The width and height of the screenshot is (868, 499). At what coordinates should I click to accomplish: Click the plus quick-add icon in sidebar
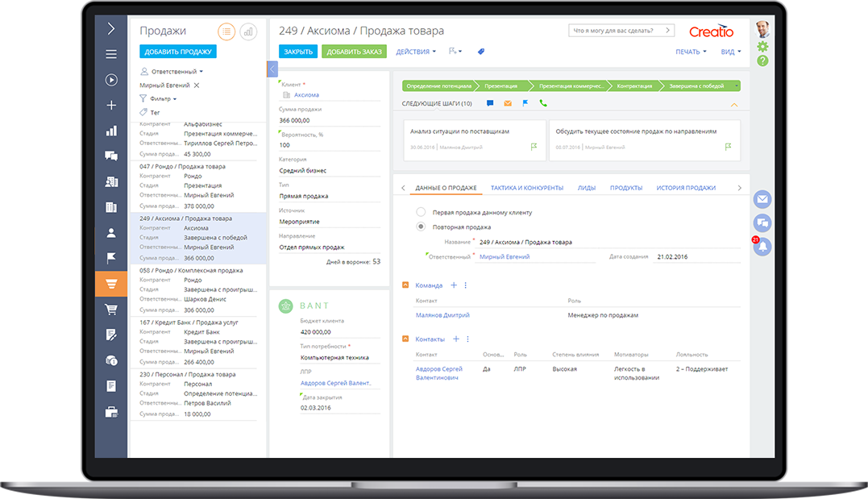110,106
